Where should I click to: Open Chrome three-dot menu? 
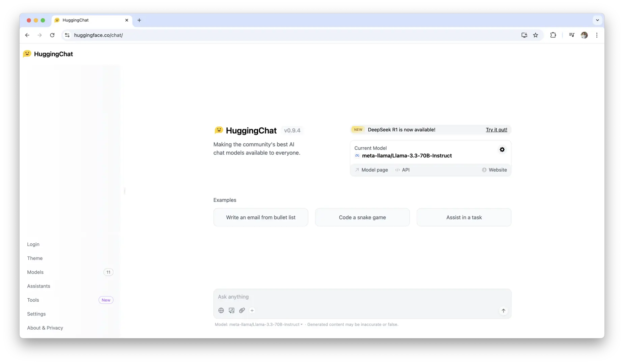click(x=597, y=35)
